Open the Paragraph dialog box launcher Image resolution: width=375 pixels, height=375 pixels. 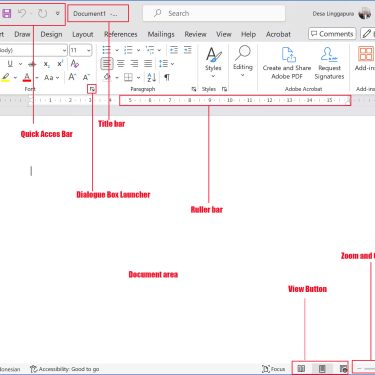click(x=194, y=89)
